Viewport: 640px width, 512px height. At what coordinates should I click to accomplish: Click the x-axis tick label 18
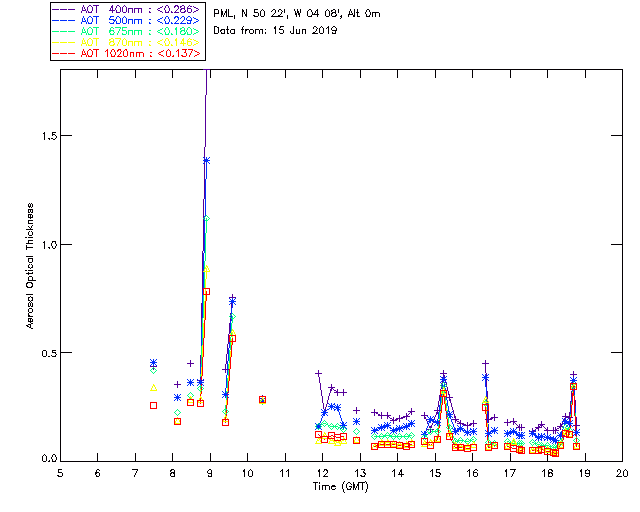coord(547,473)
